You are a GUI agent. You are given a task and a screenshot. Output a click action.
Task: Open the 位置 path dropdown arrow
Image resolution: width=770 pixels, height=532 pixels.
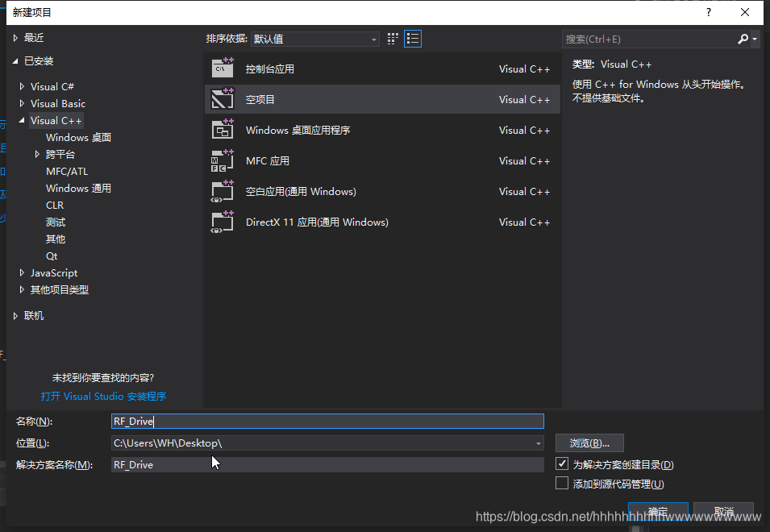(539, 443)
